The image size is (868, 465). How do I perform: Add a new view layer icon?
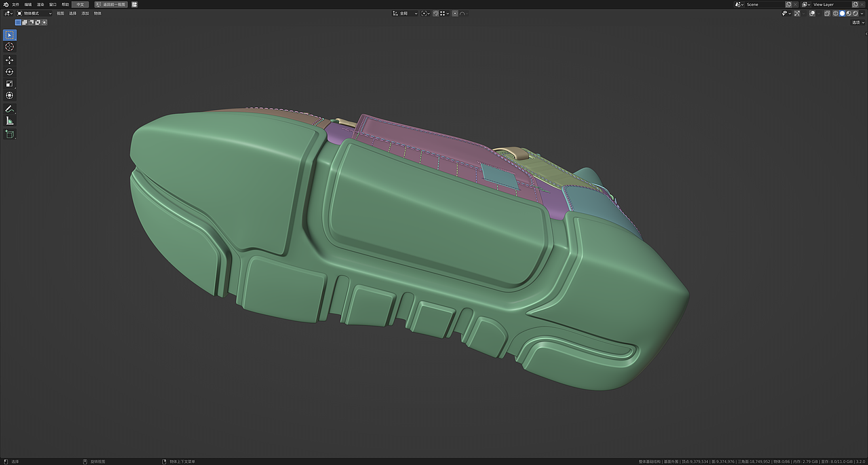tap(855, 4)
